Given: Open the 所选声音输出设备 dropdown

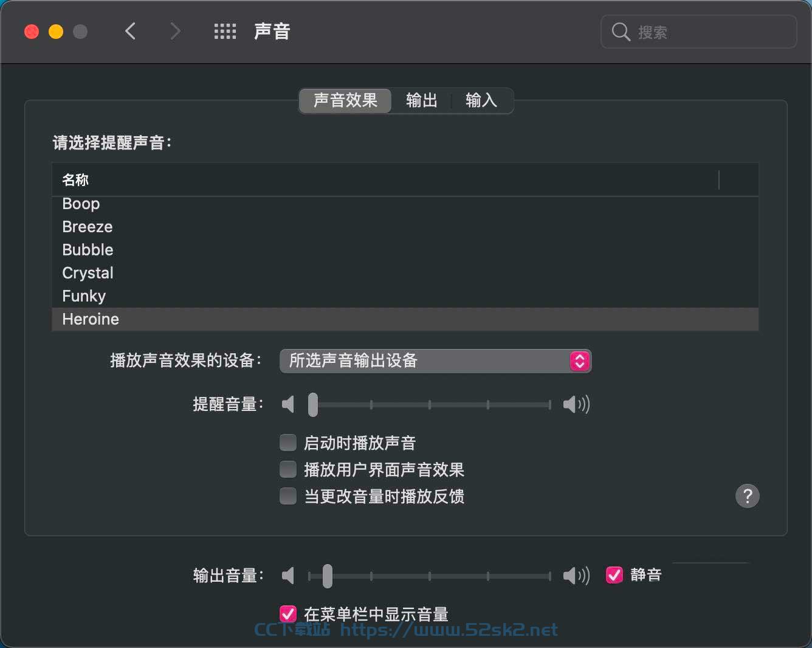Looking at the screenshot, I should pyautogui.click(x=435, y=361).
